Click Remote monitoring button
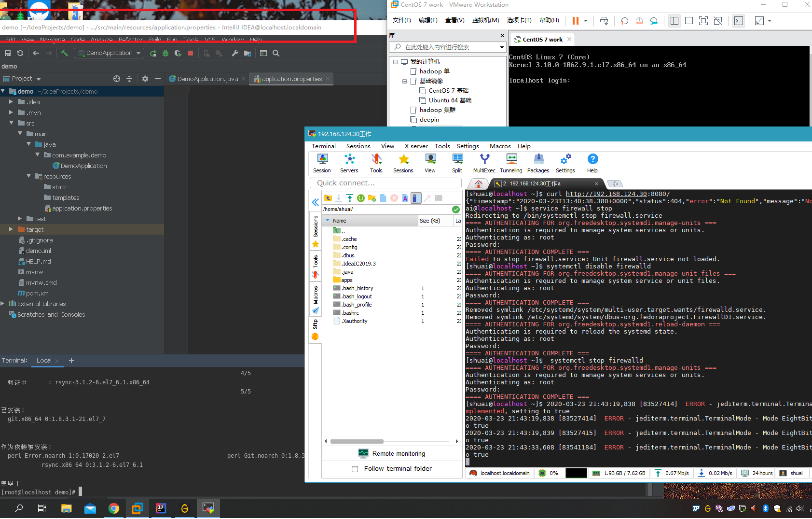The width and height of the screenshot is (812, 519). pyautogui.click(x=391, y=453)
